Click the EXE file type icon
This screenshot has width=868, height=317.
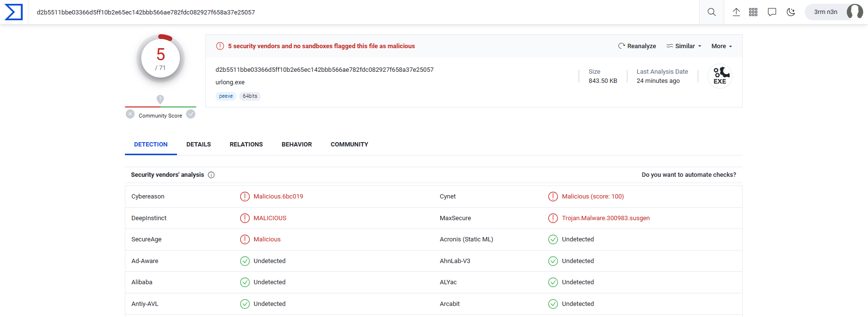[719, 76]
